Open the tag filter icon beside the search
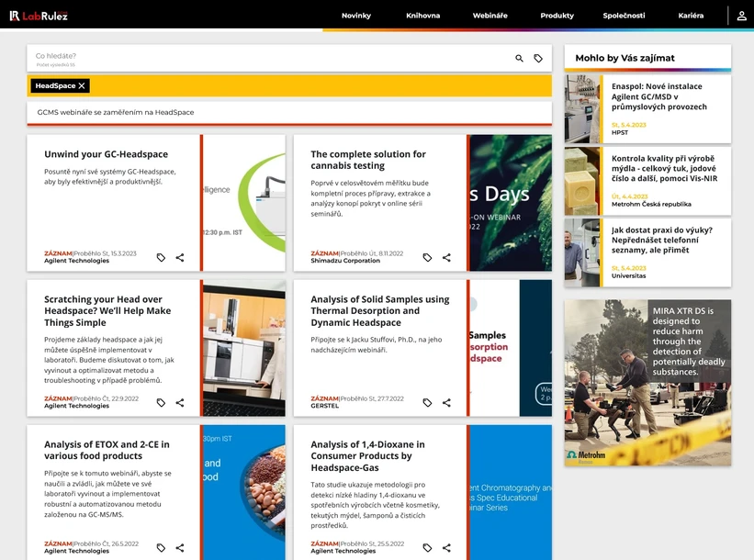The image size is (754, 560). 538,58
